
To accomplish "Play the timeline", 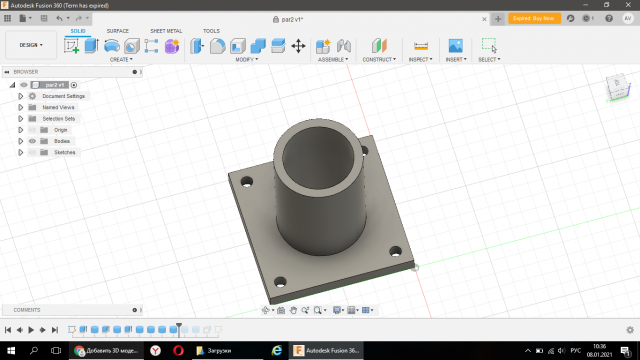I will (x=31, y=330).
